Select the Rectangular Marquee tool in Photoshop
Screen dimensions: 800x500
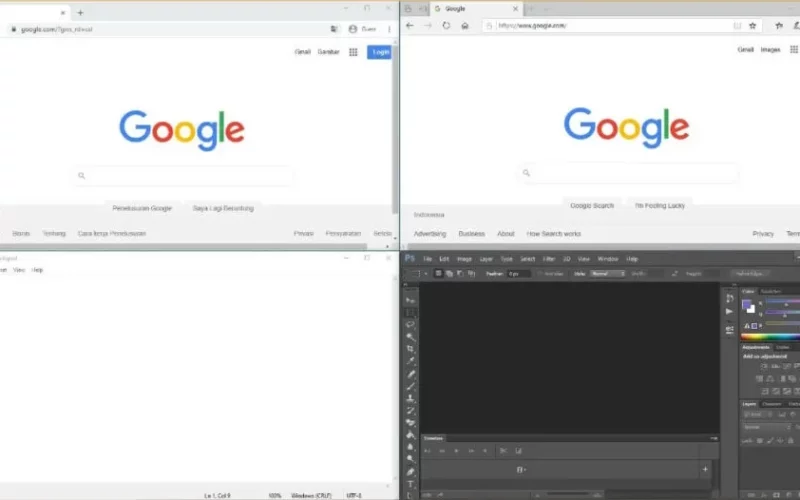coord(410,312)
